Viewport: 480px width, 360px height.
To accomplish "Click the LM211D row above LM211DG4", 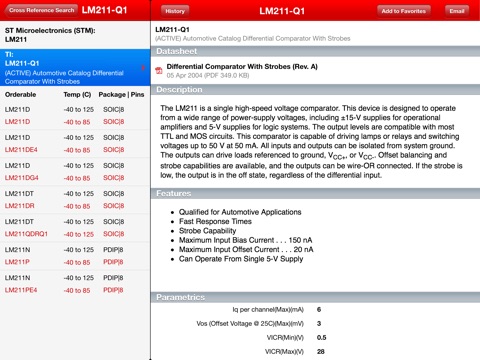I will pyautogui.click(x=75, y=166).
